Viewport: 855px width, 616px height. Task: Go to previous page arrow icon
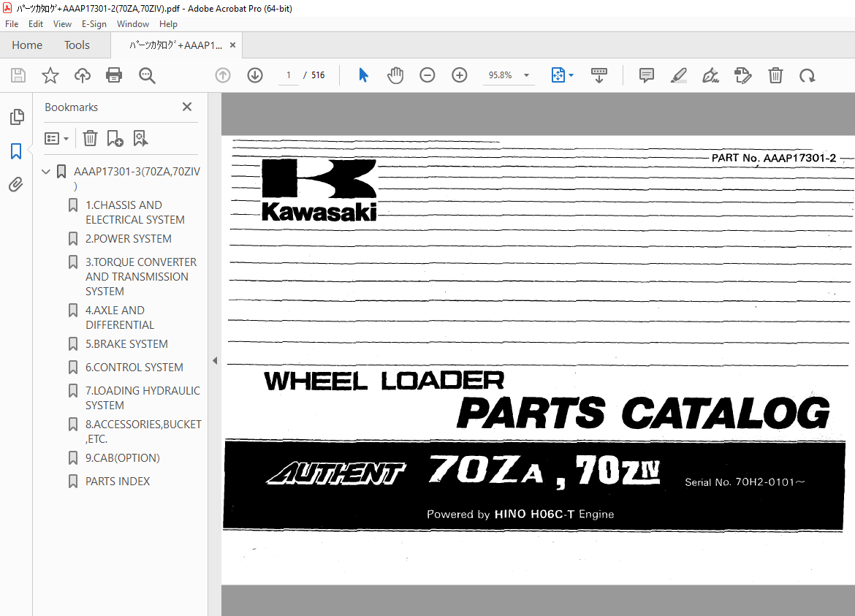[223, 75]
